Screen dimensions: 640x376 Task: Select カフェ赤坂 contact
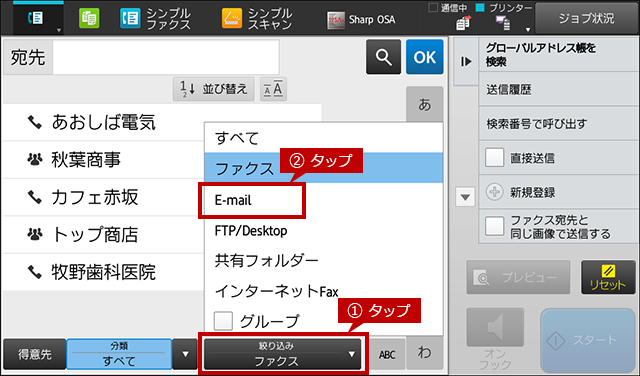103,197
